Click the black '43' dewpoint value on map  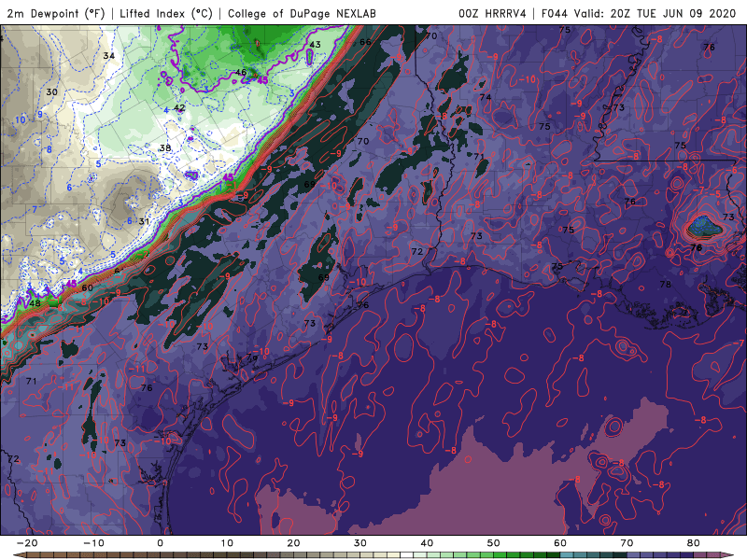point(315,45)
